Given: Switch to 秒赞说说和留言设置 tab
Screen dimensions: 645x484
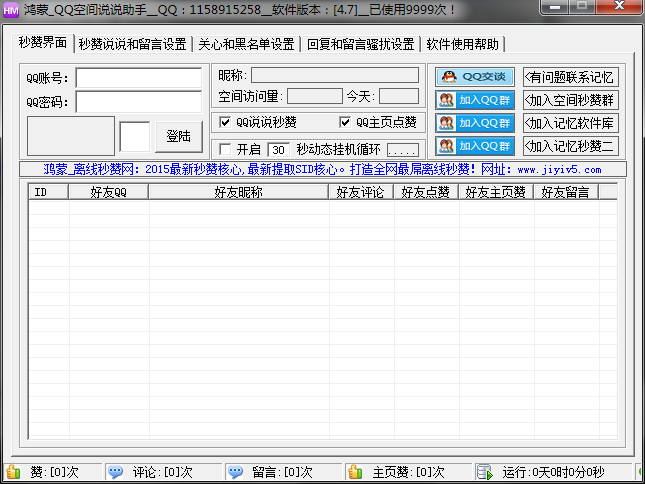Looking at the screenshot, I should coord(132,45).
